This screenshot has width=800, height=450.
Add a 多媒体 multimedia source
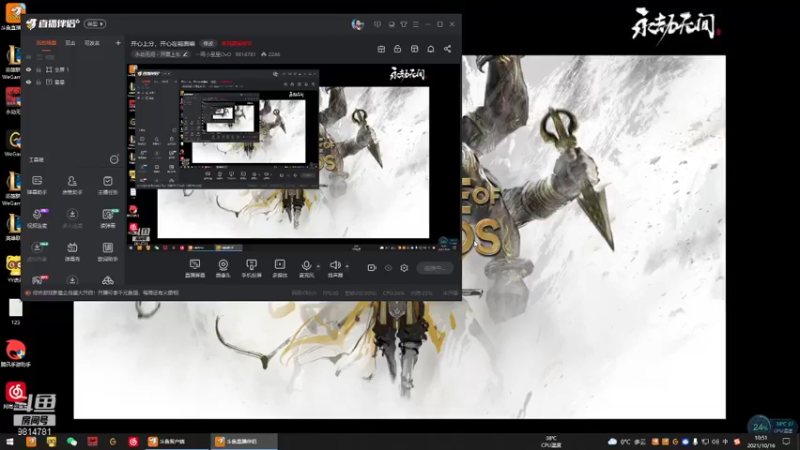280,268
